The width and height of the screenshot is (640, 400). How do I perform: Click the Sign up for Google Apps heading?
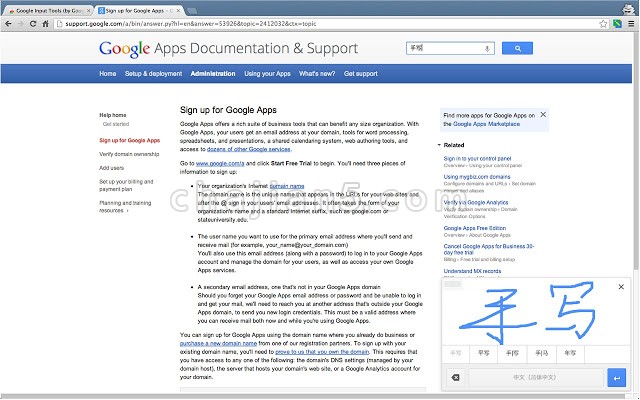[228, 110]
